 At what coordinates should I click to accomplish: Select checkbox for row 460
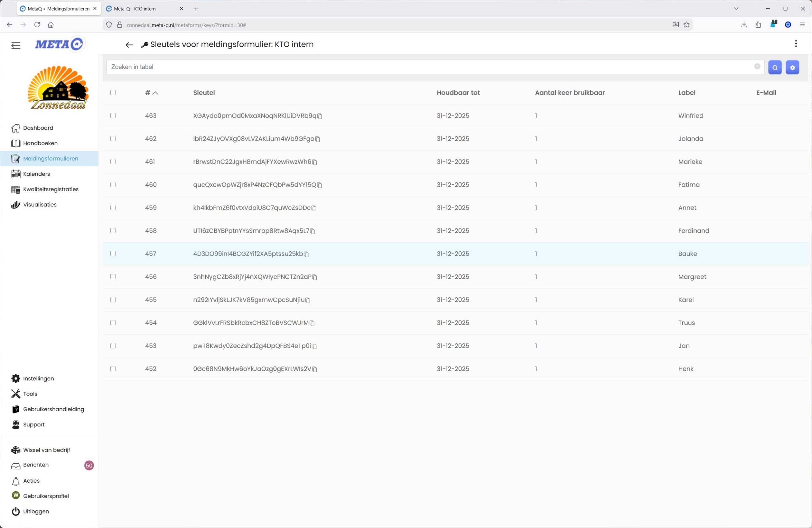pyautogui.click(x=113, y=185)
